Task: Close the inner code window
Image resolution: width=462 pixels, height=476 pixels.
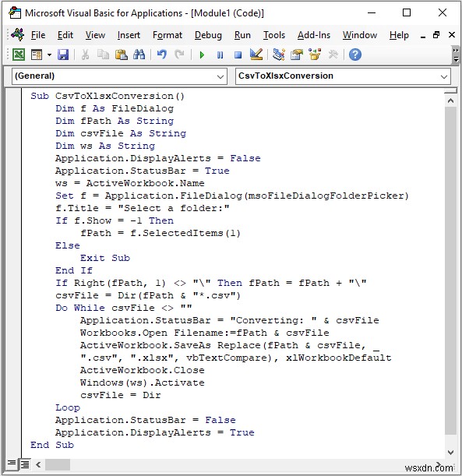Action: coord(452,35)
